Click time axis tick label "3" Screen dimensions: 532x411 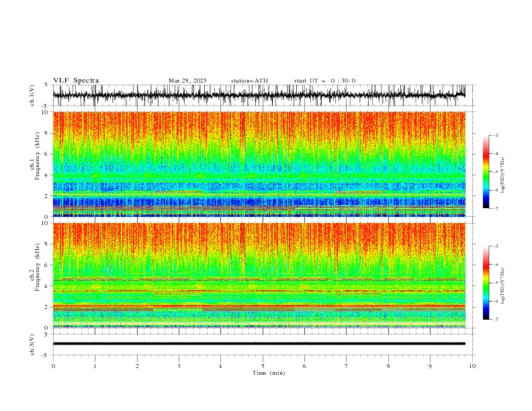179,366
